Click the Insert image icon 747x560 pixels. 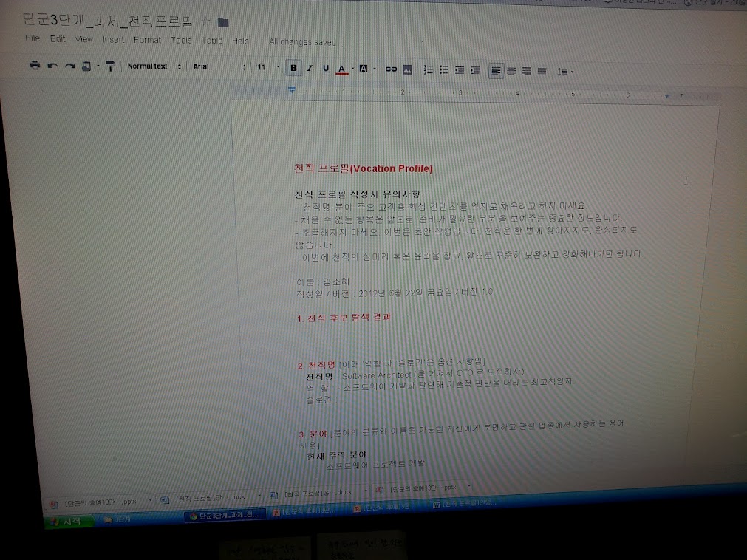click(407, 69)
